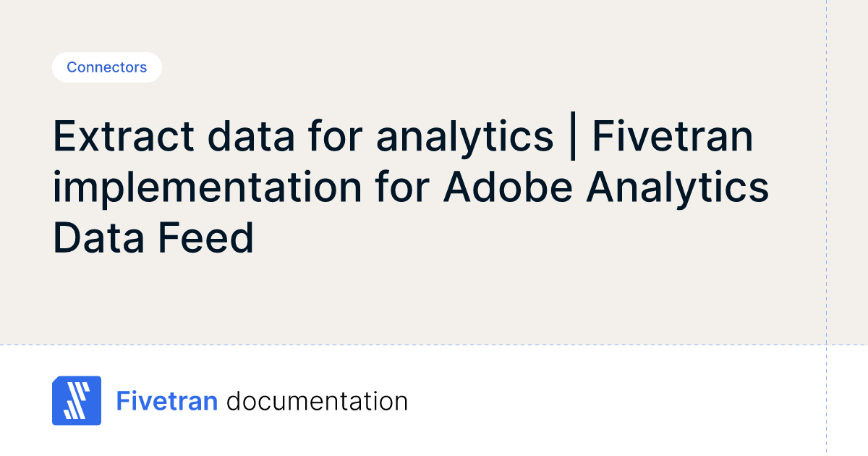Open the Connectors category pill

click(106, 67)
